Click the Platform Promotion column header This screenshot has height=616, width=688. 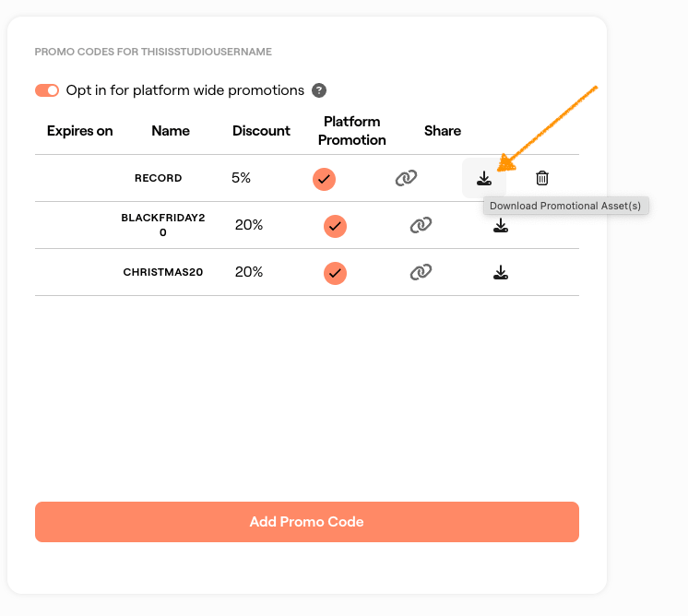[352, 131]
